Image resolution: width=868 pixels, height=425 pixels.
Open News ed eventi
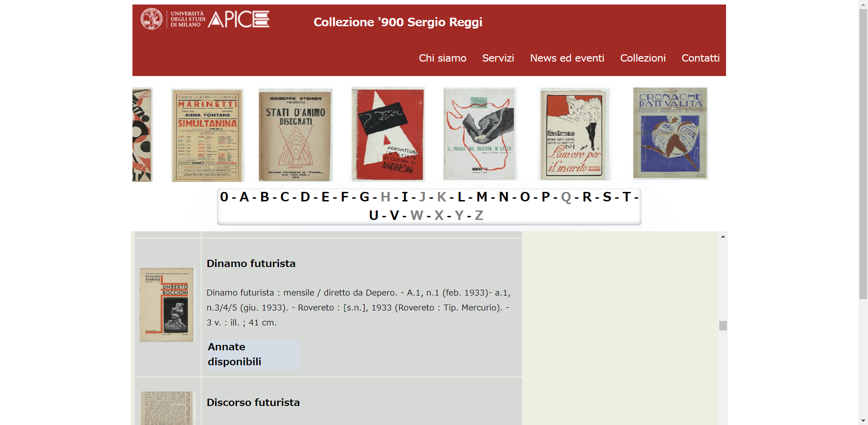pos(567,58)
